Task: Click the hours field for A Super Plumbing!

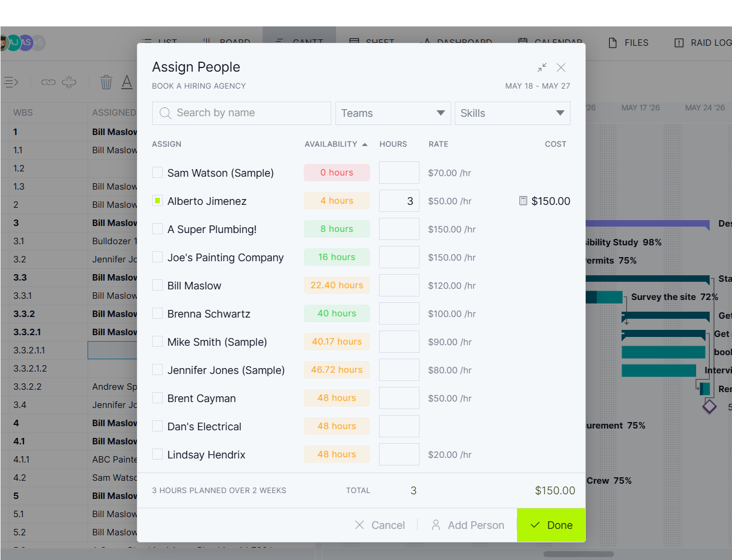Action: pyautogui.click(x=399, y=229)
